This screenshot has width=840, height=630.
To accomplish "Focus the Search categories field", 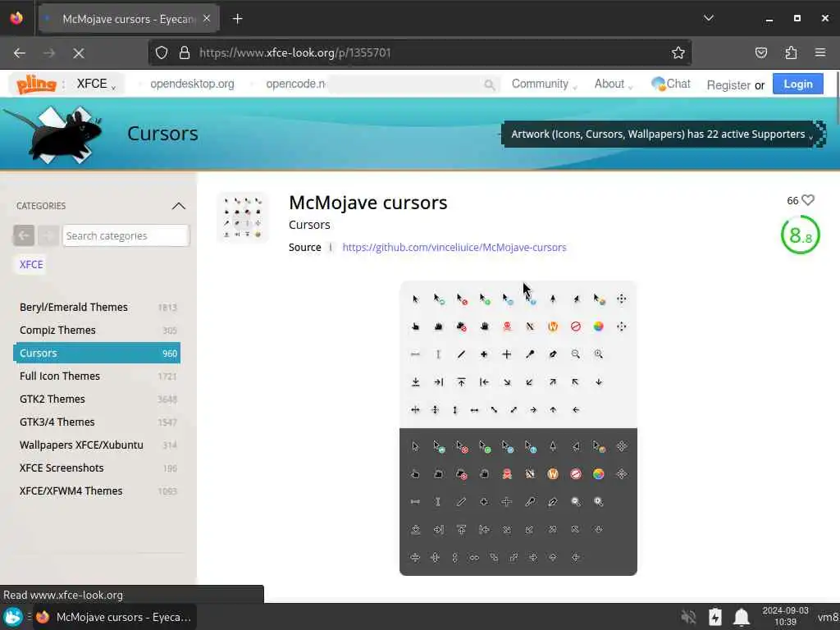I will (126, 235).
